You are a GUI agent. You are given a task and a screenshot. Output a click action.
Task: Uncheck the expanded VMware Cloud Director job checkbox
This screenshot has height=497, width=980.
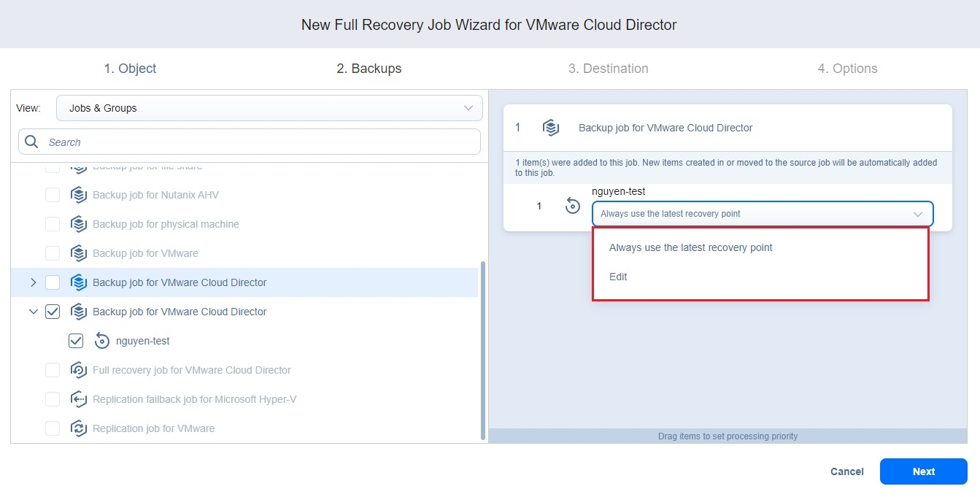[53, 312]
